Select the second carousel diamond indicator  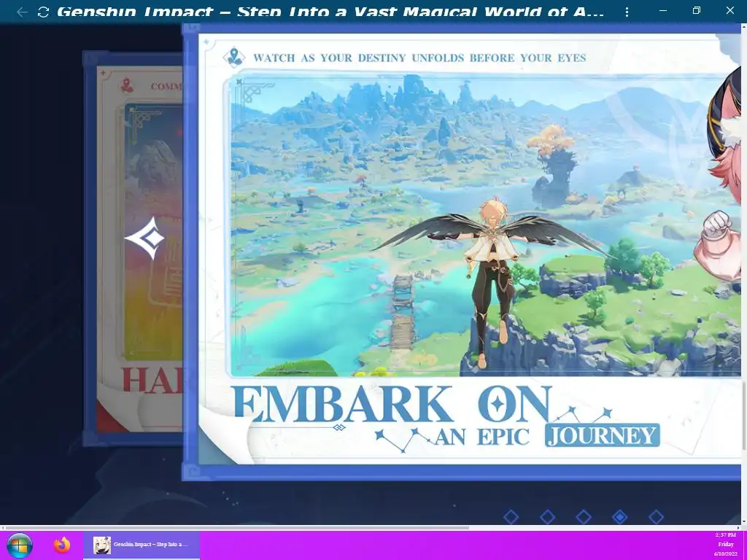547,517
